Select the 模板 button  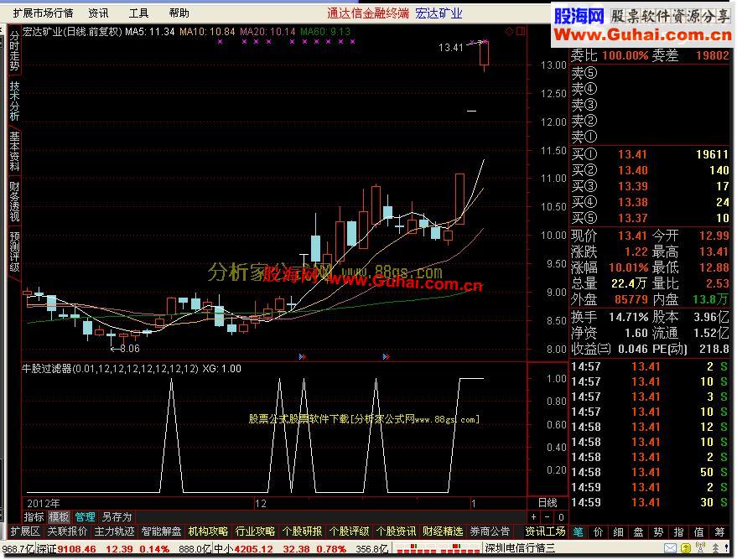(x=60, y=516)
